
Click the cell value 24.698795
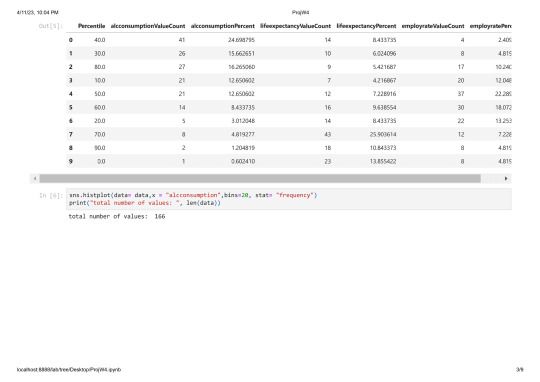click(x=241, y=40)
